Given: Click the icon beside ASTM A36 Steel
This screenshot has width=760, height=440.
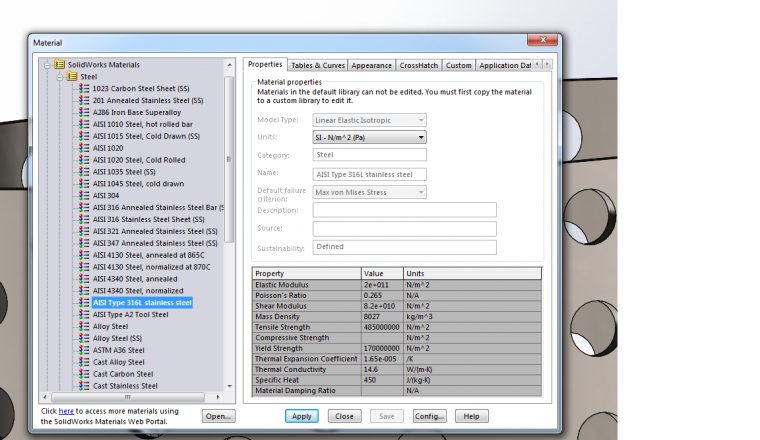Looking at the screenshot, I should click(84, 350).
